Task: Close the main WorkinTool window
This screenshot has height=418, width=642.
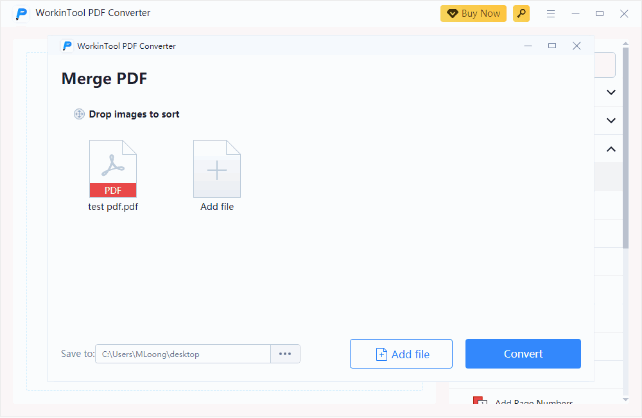Action: tap(624, 14)
